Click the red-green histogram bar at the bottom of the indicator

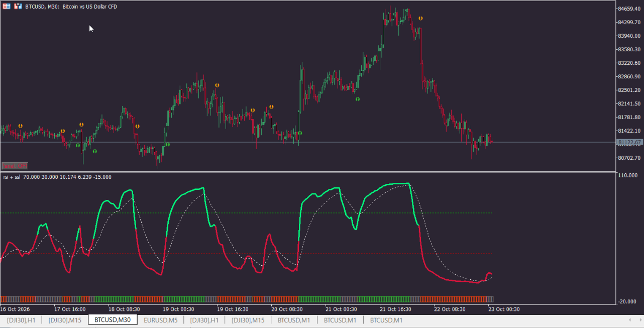point(247,299)
